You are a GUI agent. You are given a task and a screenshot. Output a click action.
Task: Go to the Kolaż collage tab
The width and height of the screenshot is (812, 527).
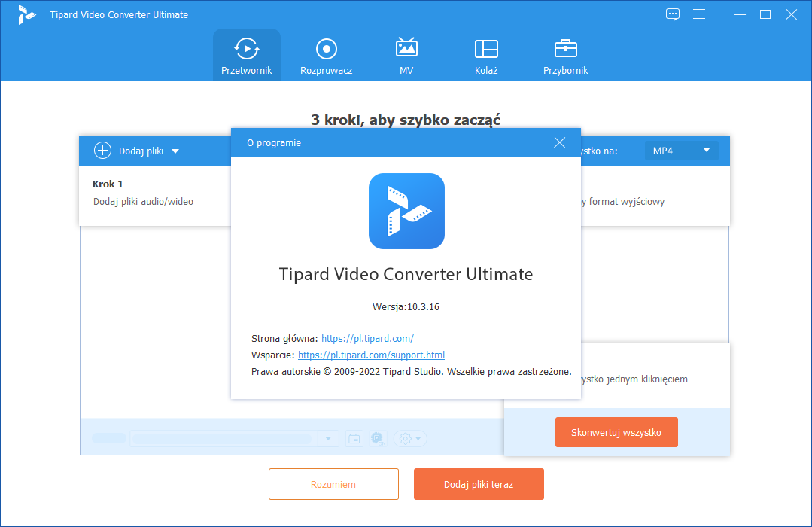point(486,56)
